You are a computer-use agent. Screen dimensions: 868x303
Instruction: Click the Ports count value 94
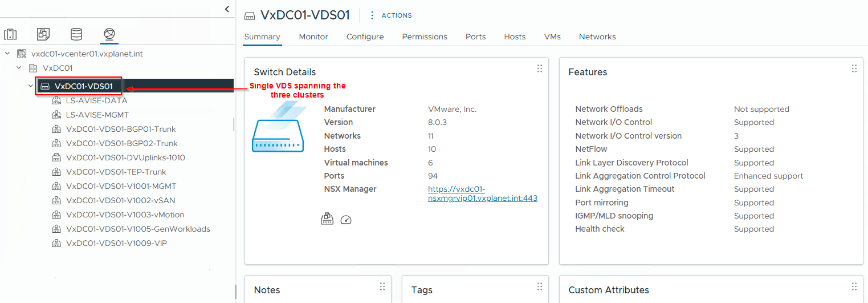[433, 176]
